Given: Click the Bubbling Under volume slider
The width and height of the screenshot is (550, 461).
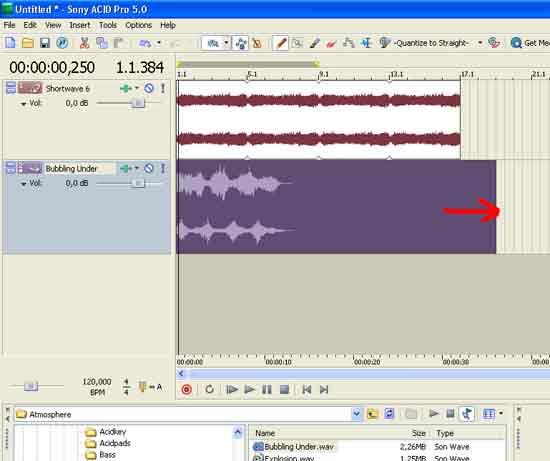Looking at the screenshot, I should pos(138,183).
